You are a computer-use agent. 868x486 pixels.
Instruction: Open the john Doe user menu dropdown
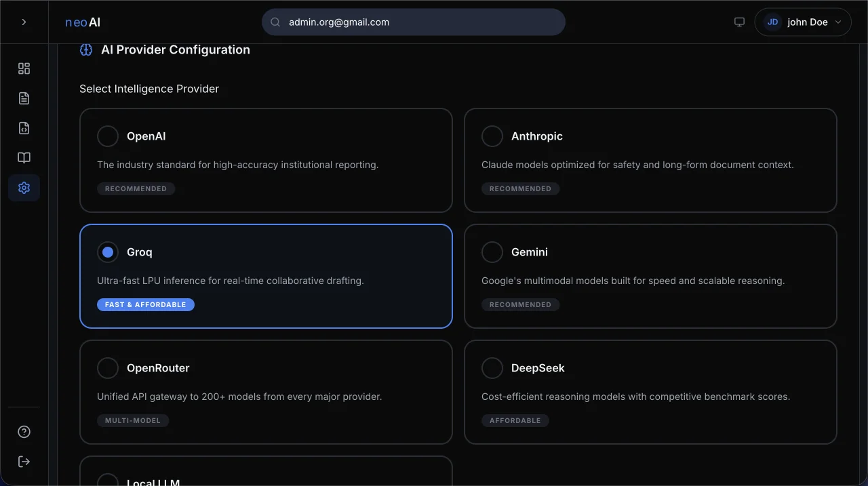(x=803, y=22)
